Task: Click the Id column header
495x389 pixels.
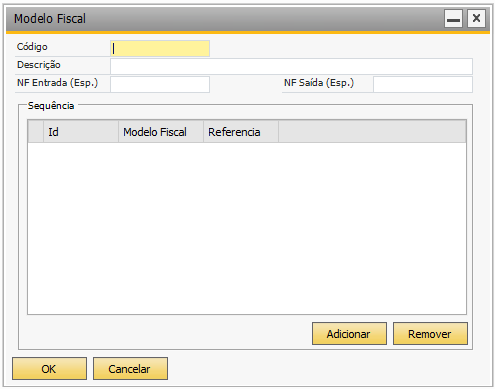Action: click(x=81, y=132)
